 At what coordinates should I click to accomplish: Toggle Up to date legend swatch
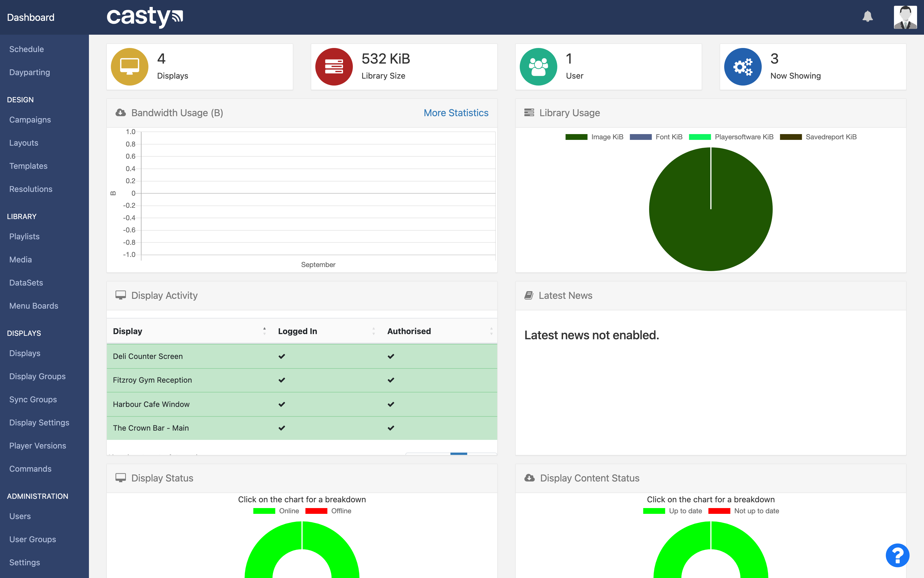654,511
